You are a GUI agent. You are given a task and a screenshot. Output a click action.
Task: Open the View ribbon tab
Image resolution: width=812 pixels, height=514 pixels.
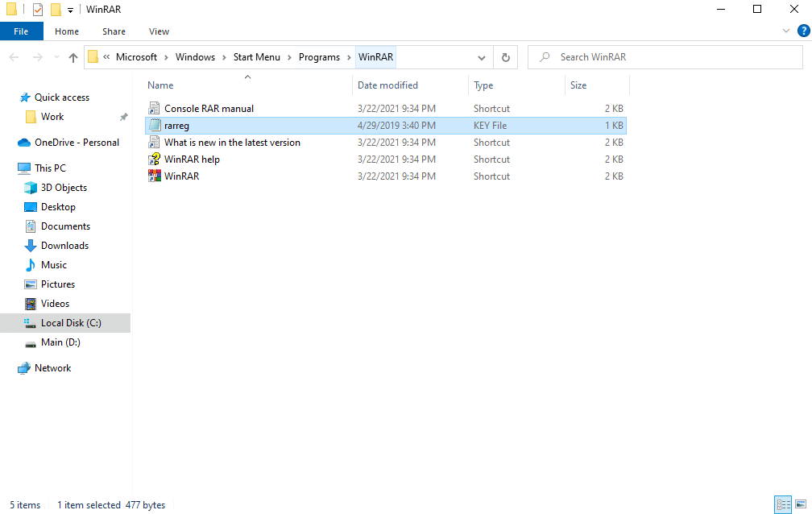coord(159,31)
